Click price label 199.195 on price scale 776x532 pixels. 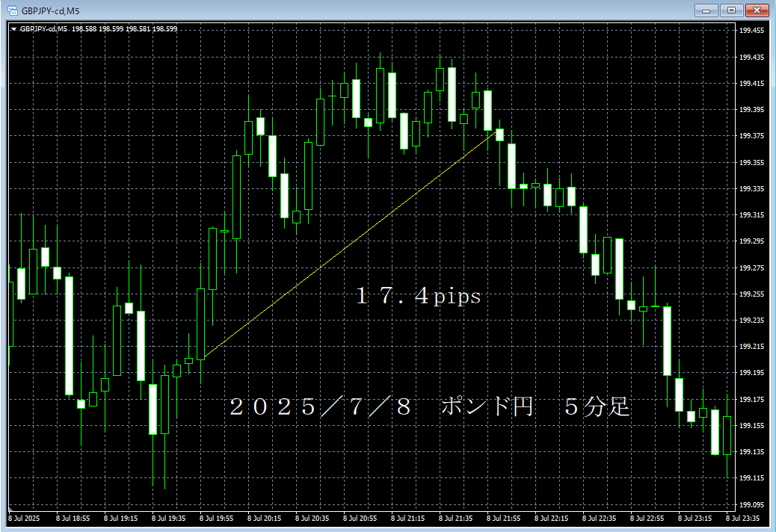(x=752, y=373)
